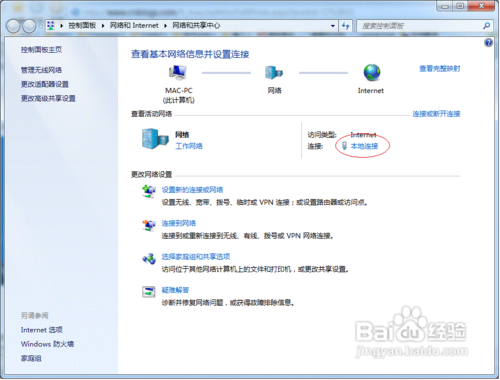
Task: Open Windows 防火墙 link
Action: coord(47,344)
